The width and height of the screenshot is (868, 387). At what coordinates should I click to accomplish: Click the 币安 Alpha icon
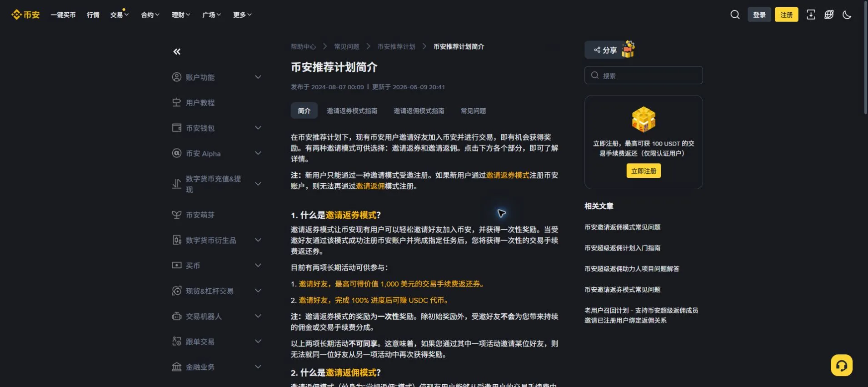tap(177, 153)
